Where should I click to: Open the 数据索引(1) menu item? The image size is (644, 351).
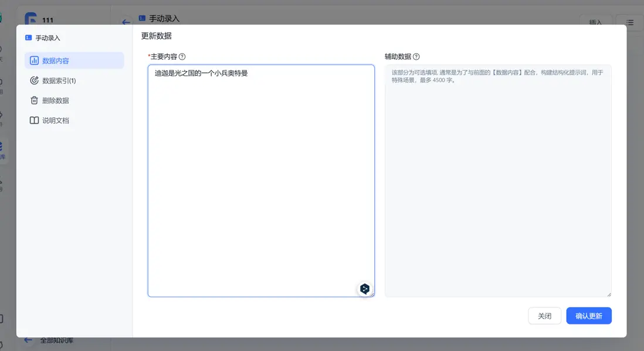click(x=74, y=80)
